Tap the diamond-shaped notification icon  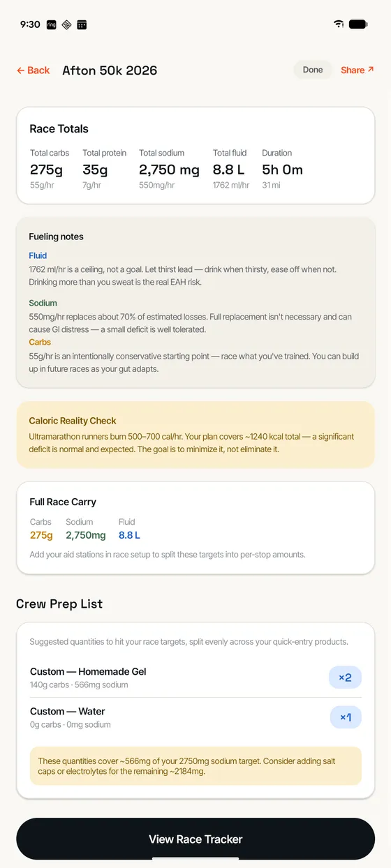(66, 24)
